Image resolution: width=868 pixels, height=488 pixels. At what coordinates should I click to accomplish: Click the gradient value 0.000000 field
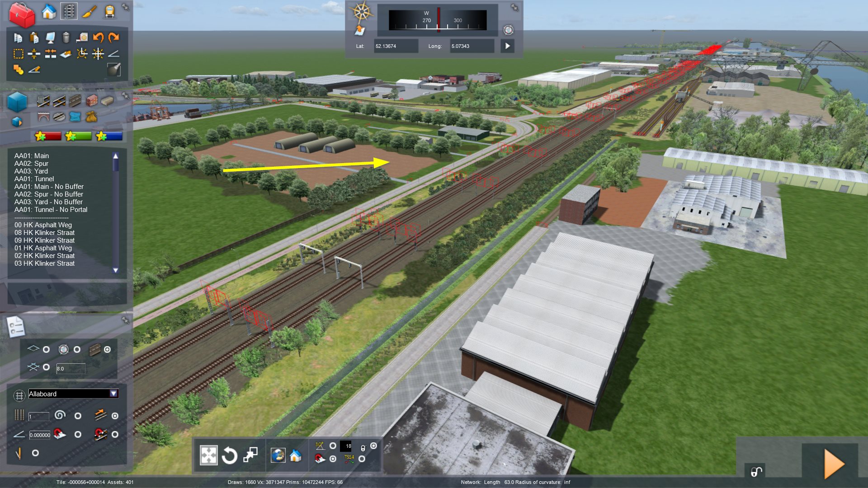pos(40,435)
